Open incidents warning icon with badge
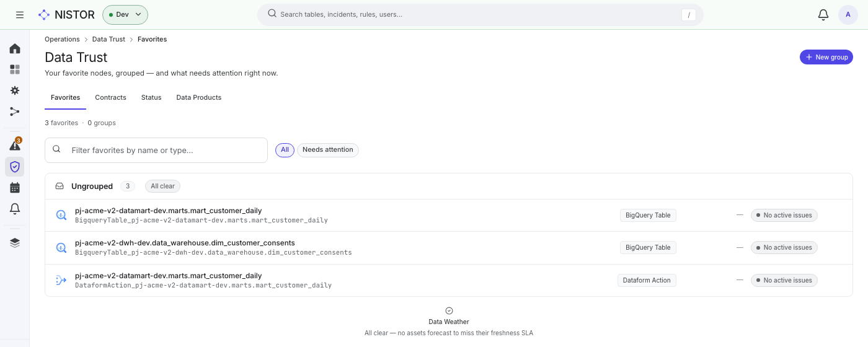The image size is (868, 347). tap(15, 145)
